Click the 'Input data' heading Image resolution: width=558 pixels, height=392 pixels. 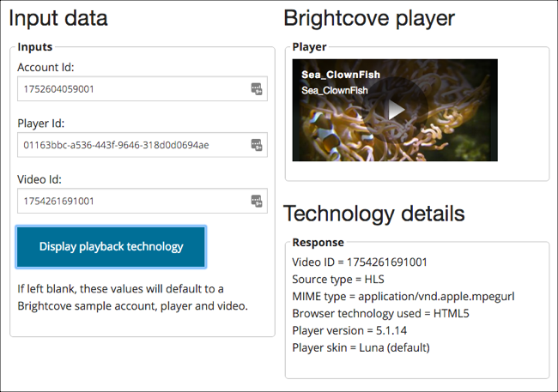58,18
